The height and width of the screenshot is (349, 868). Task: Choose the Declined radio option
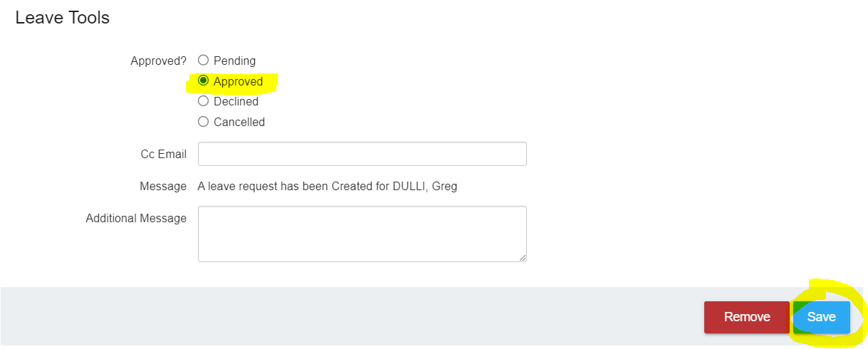coord(203,101)
